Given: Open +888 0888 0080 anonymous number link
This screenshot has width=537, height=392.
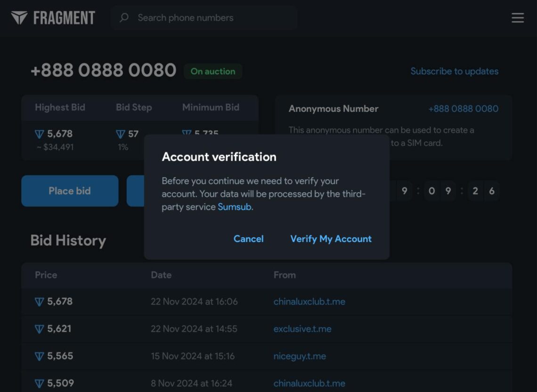Looking at the screenshot, I should tap(463, 109).
